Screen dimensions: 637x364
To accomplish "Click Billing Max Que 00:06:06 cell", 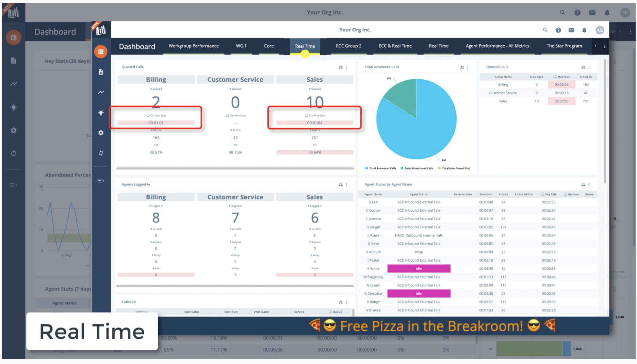I will (561, 85).
